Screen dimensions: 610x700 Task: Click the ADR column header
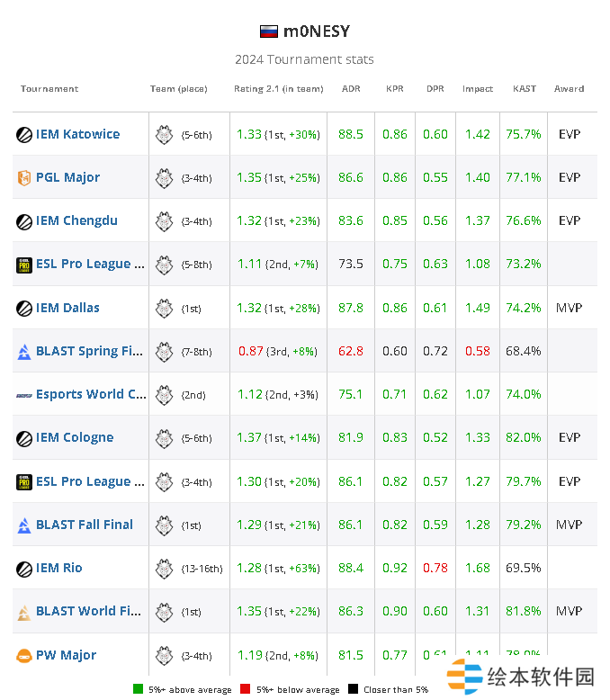(351, 89)
